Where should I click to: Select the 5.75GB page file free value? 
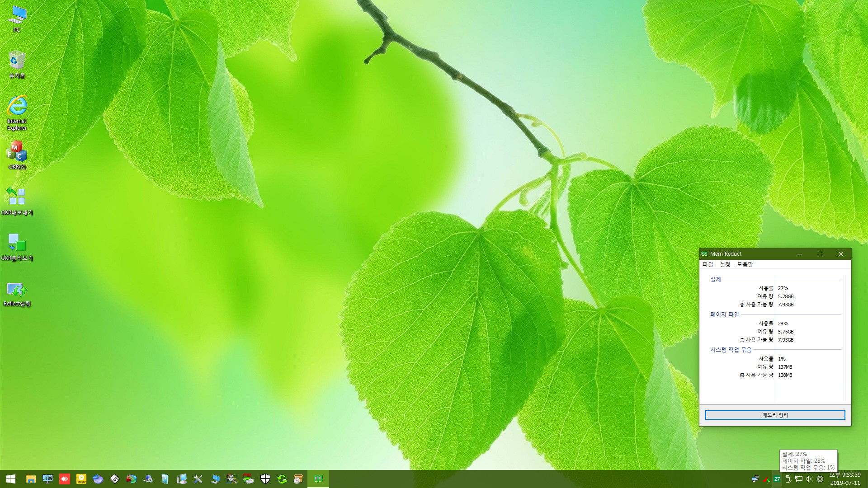tap(786, 332)
